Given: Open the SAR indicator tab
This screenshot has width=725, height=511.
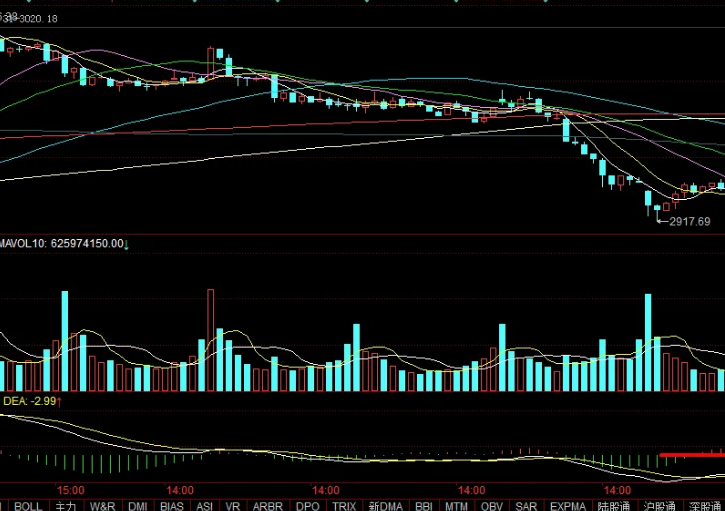Looking at the screenshot, I should 526,506.
